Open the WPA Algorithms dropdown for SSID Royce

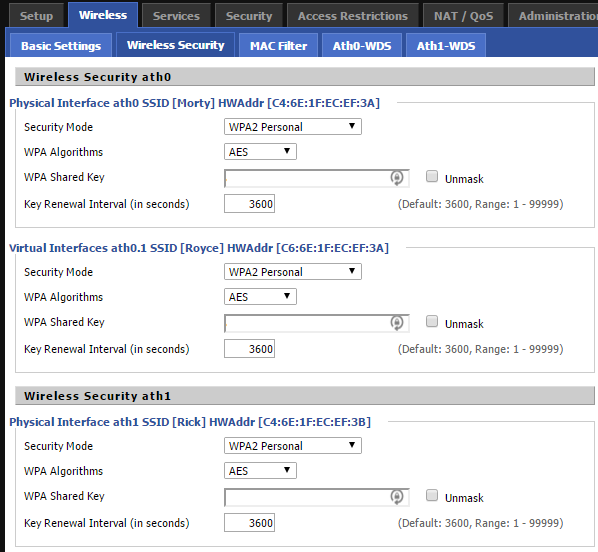[260, 297]
